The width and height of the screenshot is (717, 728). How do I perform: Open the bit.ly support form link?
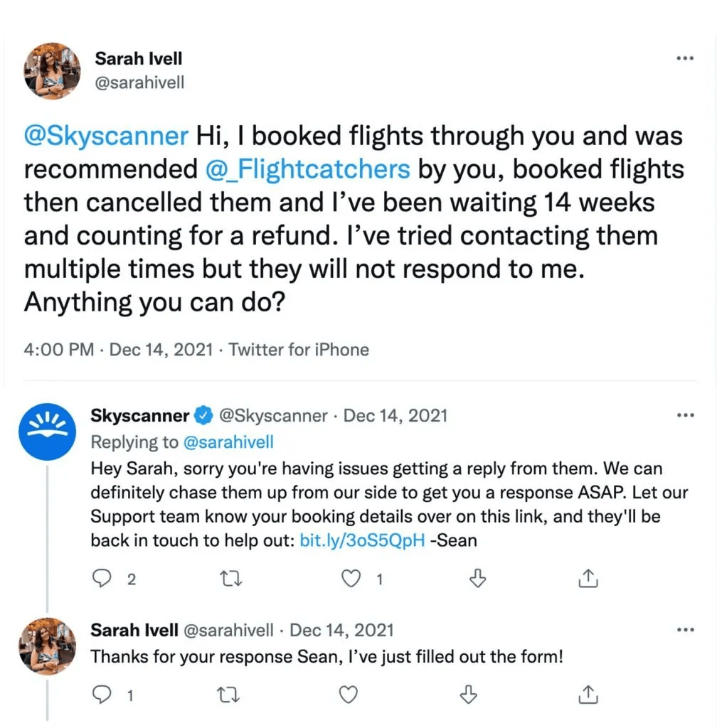click(x=361, y=540)
